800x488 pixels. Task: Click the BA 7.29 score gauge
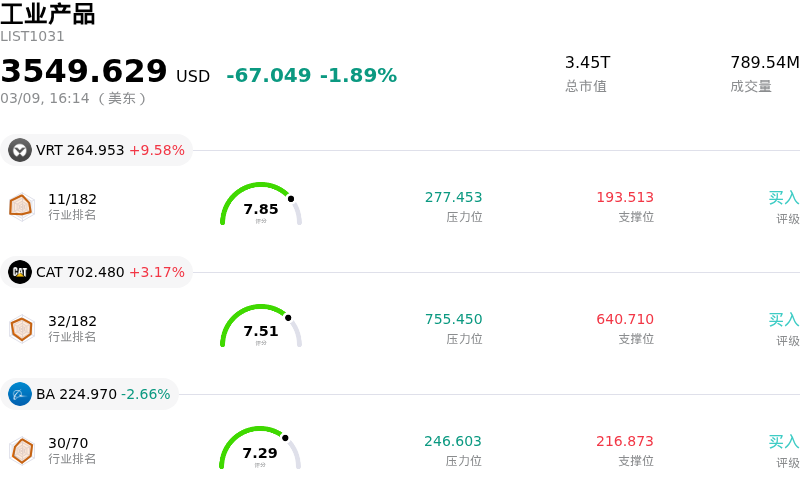(260, 450)
